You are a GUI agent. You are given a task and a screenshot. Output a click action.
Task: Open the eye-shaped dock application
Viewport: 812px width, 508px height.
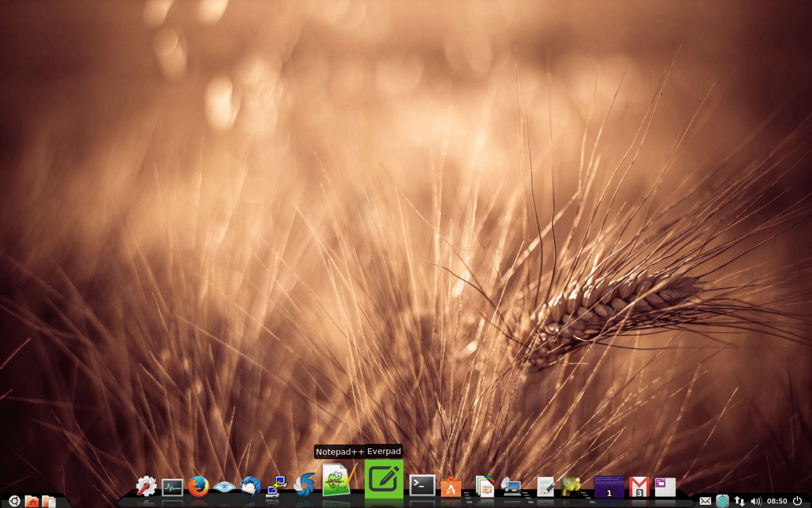[x=225, y=487]
